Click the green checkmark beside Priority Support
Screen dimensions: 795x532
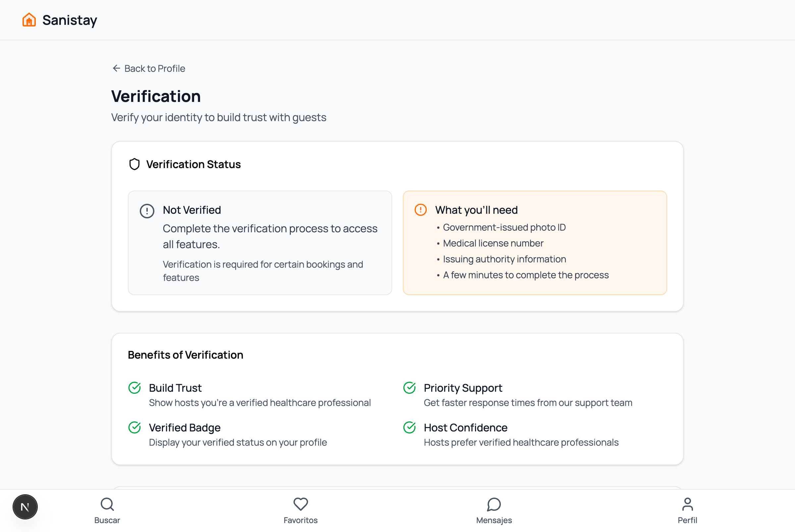tap(409, 388)
